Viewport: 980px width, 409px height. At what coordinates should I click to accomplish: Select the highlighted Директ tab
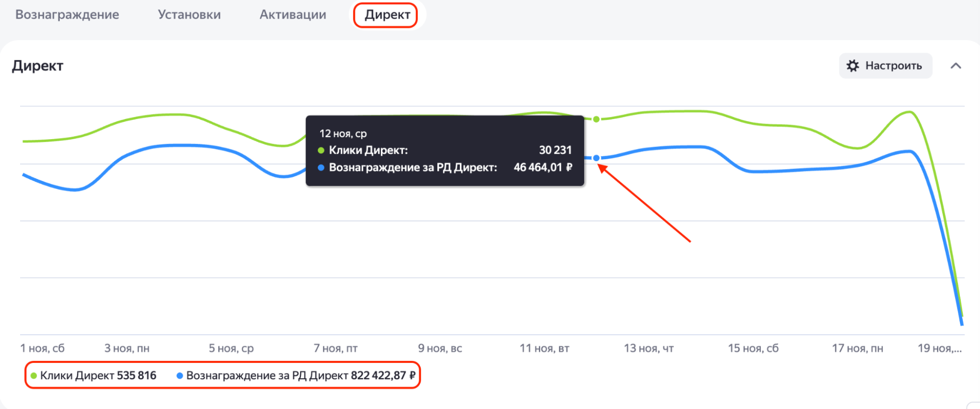[x=387, y=15]
